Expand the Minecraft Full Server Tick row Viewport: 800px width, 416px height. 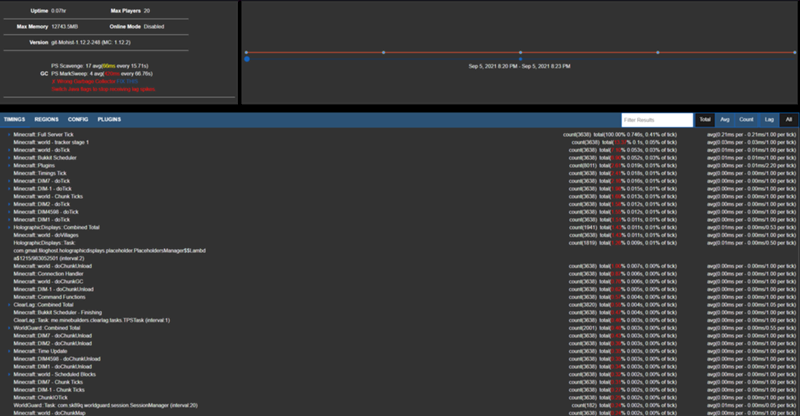click(x=9, y=134)
